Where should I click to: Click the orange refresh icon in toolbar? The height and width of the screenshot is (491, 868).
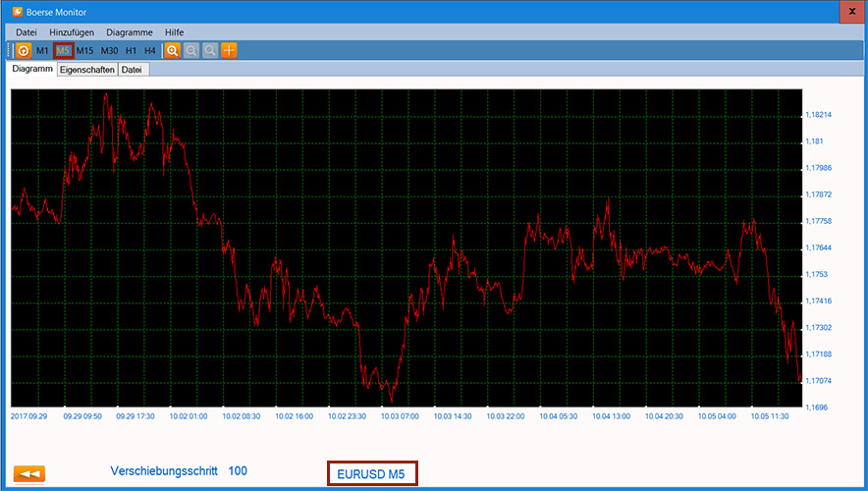24,50
